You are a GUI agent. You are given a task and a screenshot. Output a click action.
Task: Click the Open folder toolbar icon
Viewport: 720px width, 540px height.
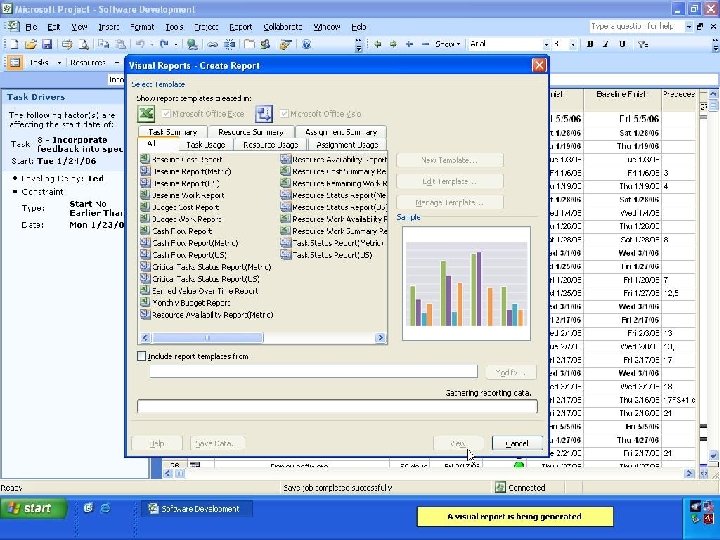coord(31,44)
